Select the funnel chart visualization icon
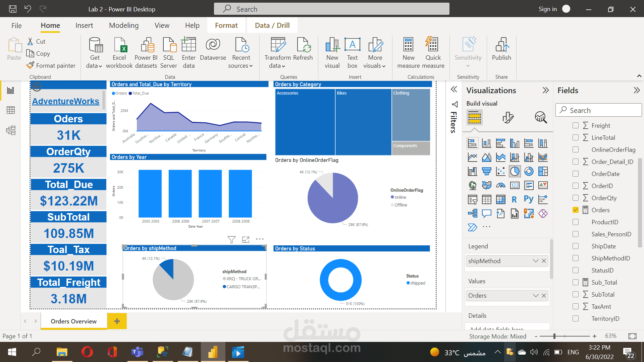This screenshot has height=362, width=644. click(x=487, y=171)
